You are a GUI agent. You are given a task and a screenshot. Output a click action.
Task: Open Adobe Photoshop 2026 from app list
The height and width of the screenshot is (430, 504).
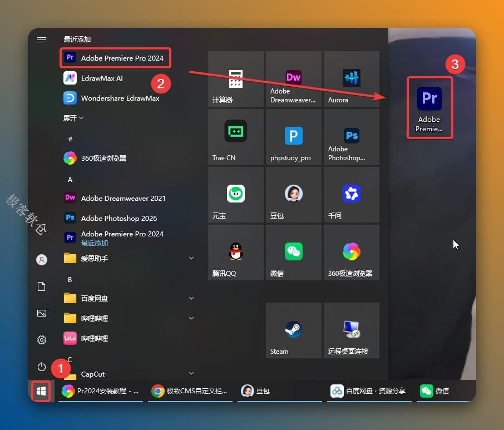coord(129,218)
